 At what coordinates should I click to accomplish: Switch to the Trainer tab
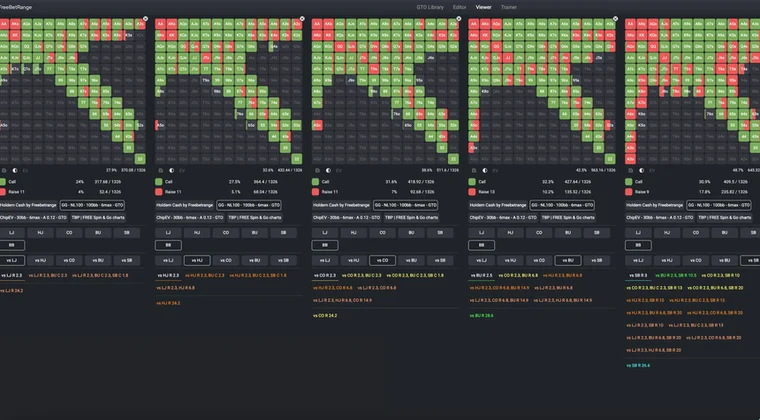508,7
